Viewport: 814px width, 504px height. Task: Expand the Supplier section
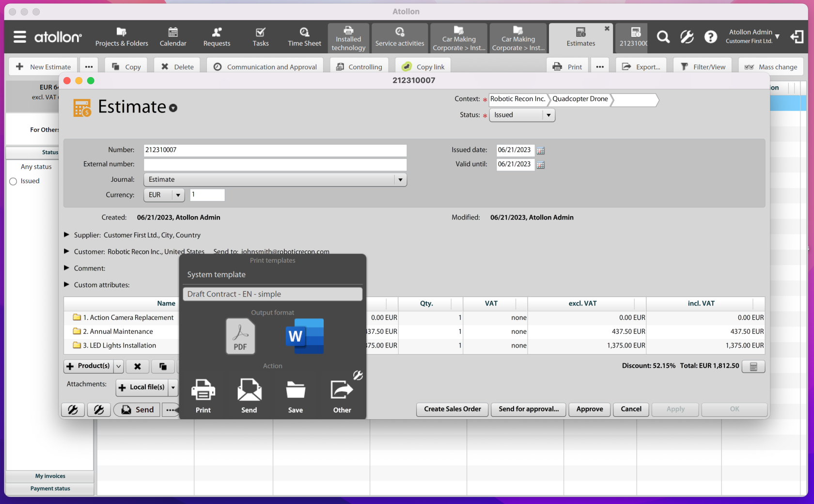click(67, 235)
